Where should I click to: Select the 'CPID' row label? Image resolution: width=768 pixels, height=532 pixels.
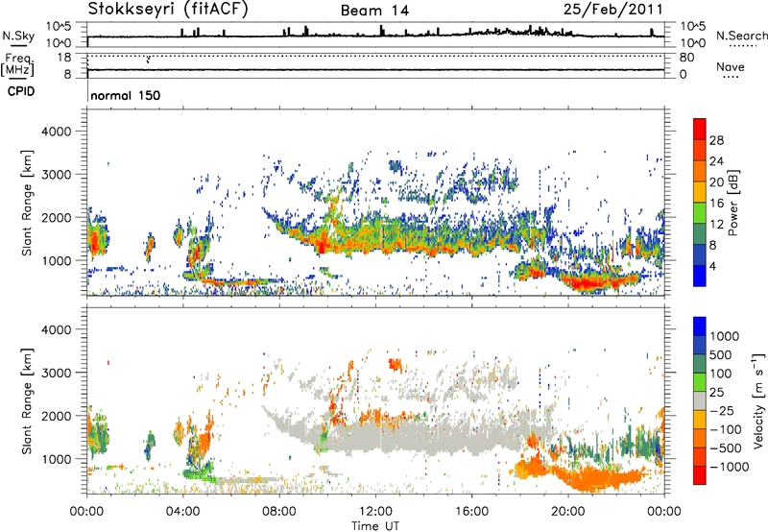(21, 91)
